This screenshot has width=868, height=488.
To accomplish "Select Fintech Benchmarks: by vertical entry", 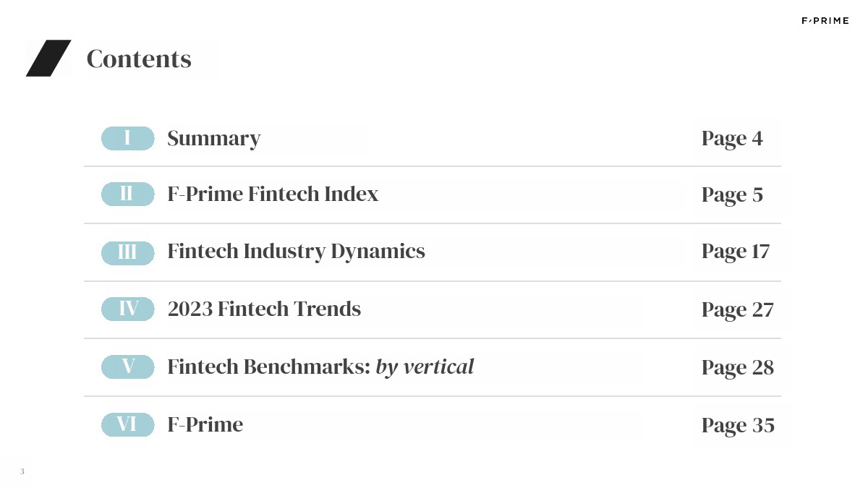I will 320,367.
